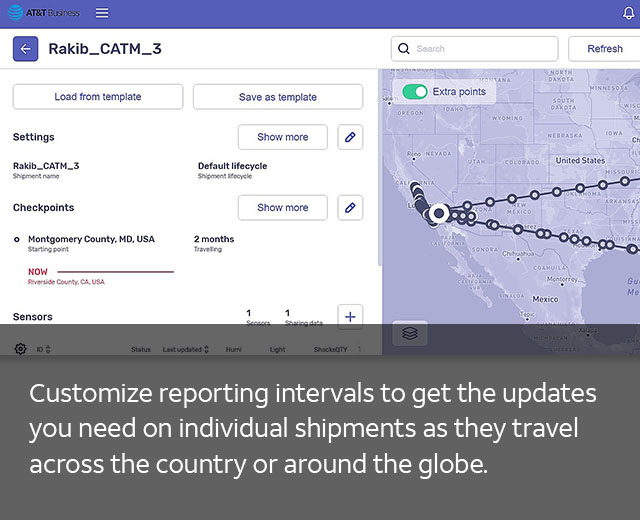Open the notifications bell
The height and width of the screenshot is (520, 640).
628,13
